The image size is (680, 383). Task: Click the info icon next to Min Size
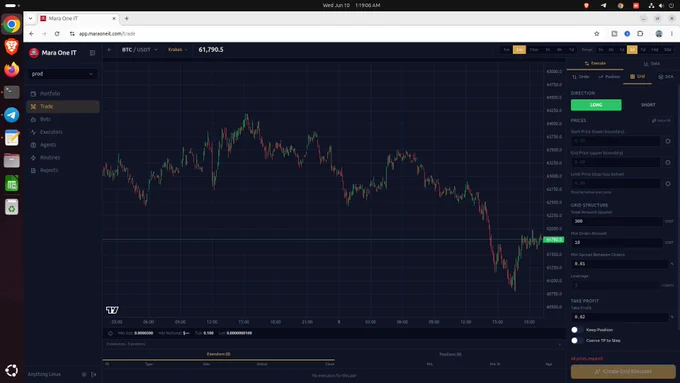coord(111,334)
